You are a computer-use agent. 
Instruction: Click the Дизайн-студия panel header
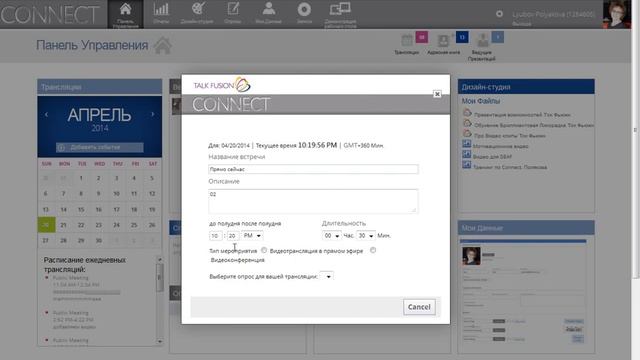coord(526,87)
